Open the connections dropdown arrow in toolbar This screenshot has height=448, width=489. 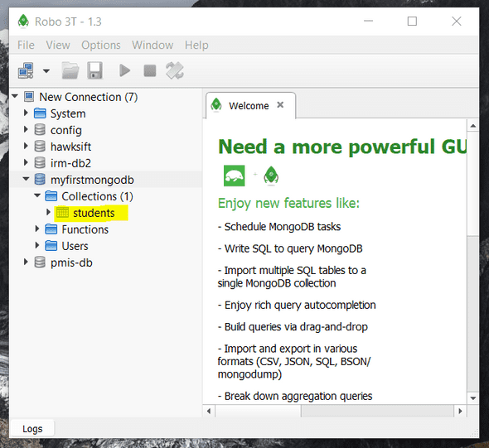(46, 71)
